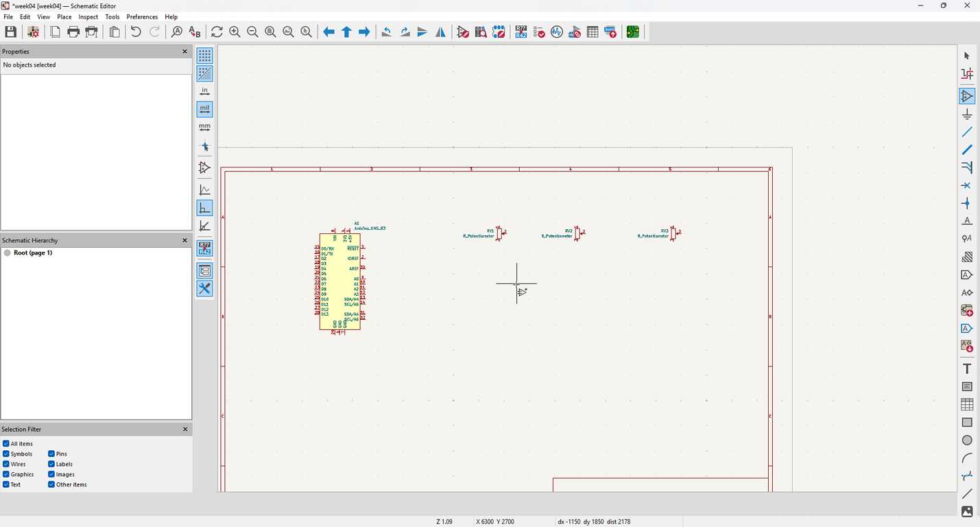Open Page Settings sheet icon
This screenshot has width=980, height=527.
click(56, 32)
